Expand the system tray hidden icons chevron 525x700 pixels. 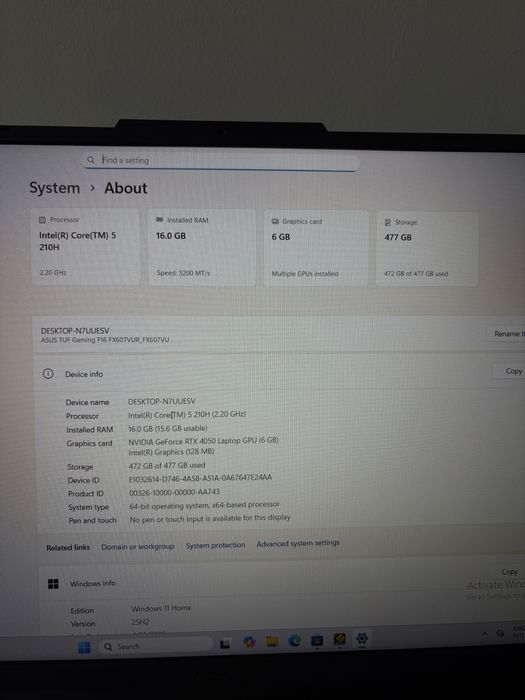coord(484,633)
